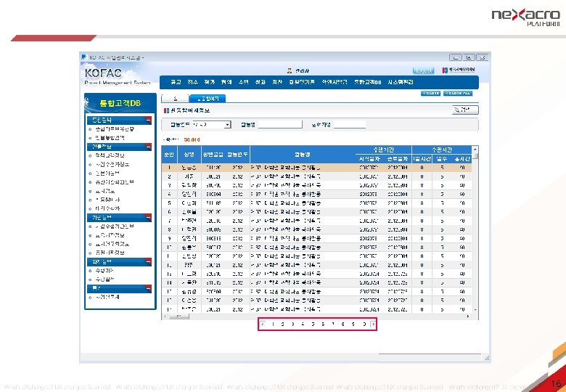Click the 총시간 column header
This screenshot has width=566, height=392.
click(462, 159)
